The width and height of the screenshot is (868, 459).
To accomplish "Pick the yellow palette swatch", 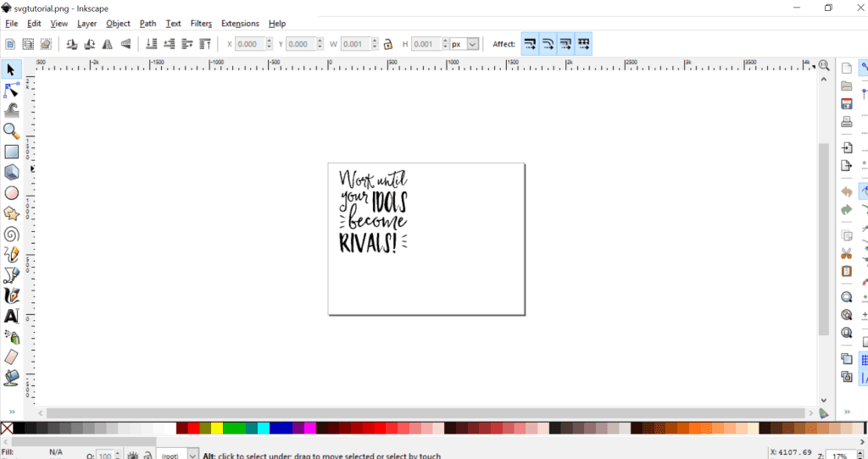I will click(217, 428).
